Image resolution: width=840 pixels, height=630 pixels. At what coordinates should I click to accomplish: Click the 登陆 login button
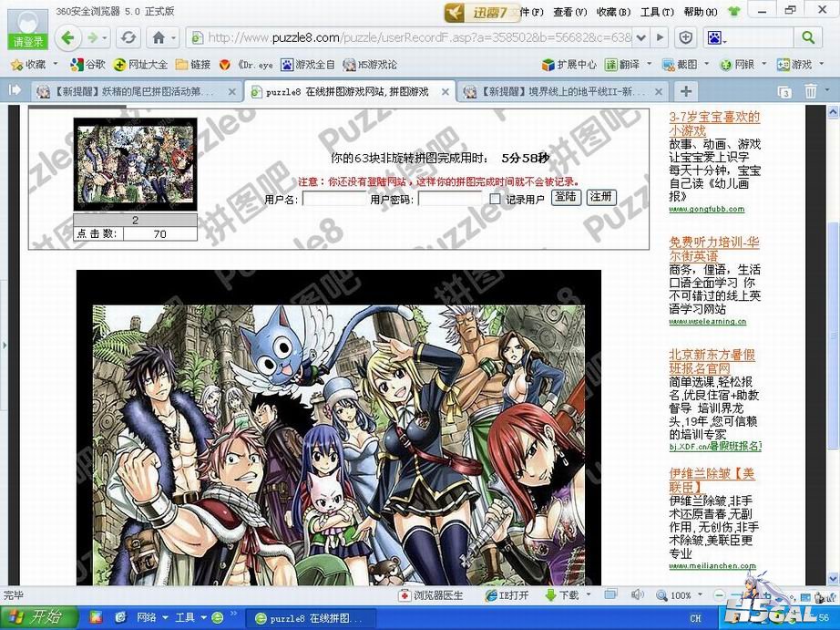566,197
